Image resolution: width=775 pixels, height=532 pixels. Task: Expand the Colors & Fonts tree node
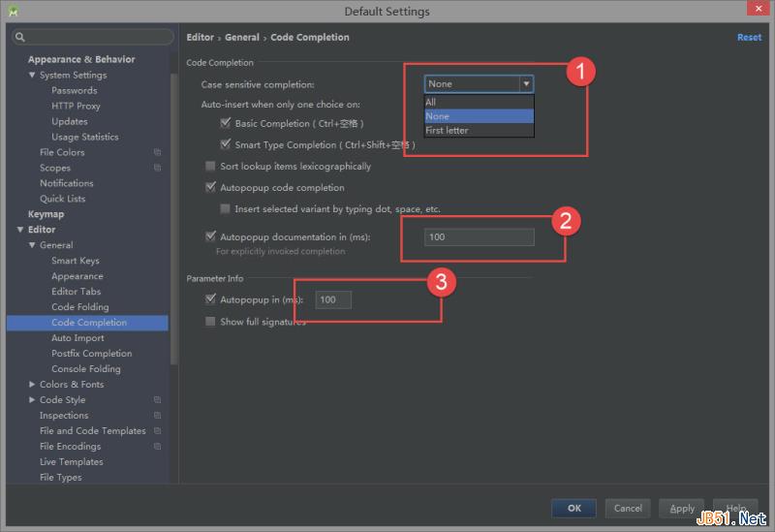(x=32, y=384)
